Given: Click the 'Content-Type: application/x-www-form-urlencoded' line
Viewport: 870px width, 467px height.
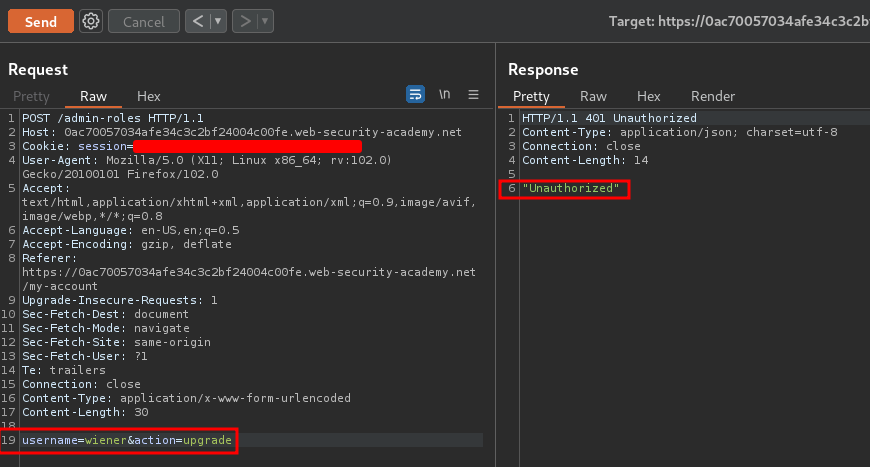Looking at the screenshot, I should (186, 398).
